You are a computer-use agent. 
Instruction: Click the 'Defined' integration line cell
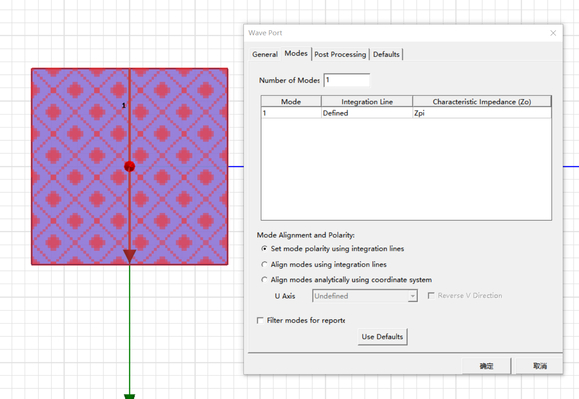(x=367, y=113)
